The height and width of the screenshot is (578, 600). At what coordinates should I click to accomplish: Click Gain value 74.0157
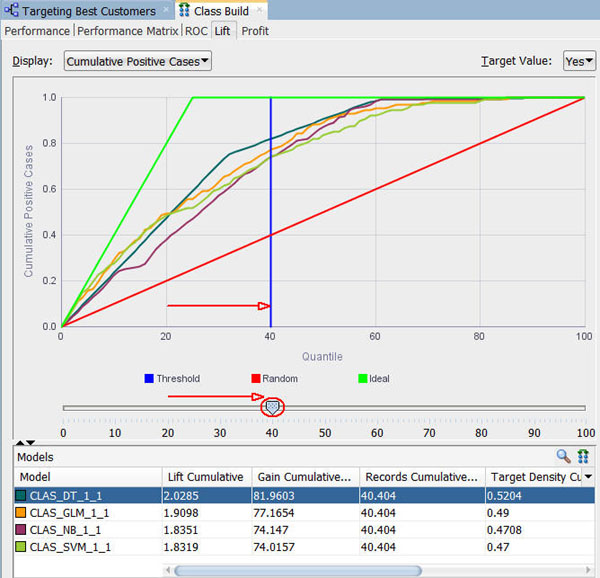274,547
